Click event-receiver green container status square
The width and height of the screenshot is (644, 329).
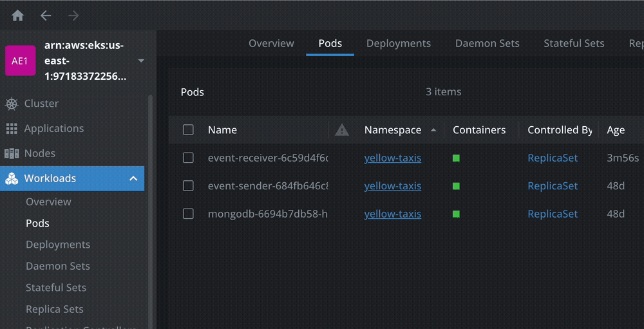[456, 158]
